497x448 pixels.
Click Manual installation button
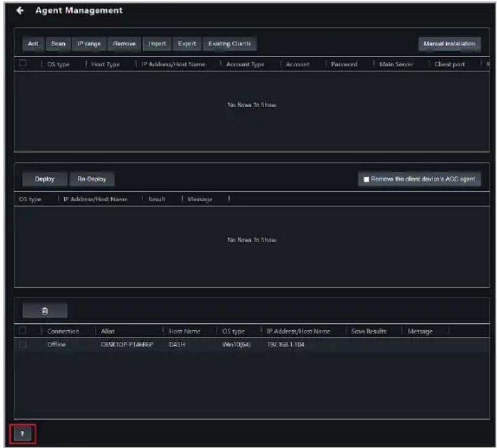(449, 44)
